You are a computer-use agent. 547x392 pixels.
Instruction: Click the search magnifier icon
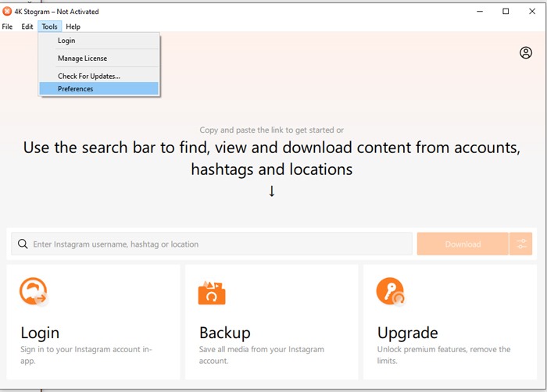(x=23, y=244)
